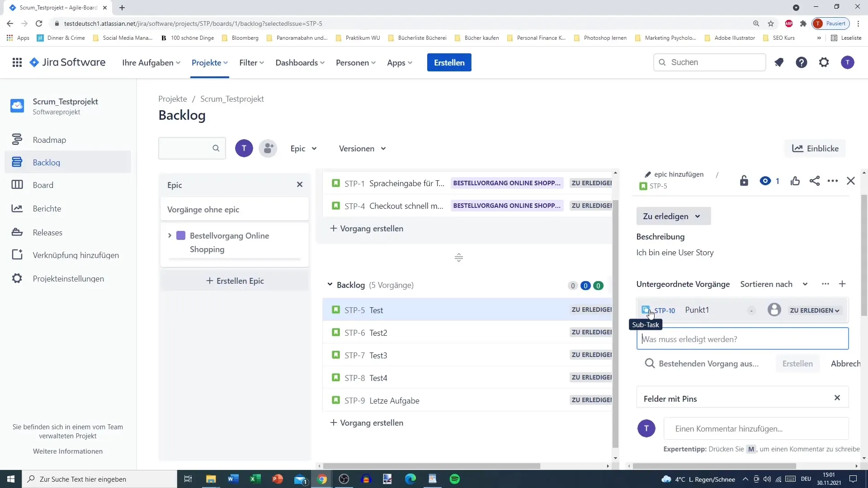Open the Dashboards menu

(x=300, y=63)
